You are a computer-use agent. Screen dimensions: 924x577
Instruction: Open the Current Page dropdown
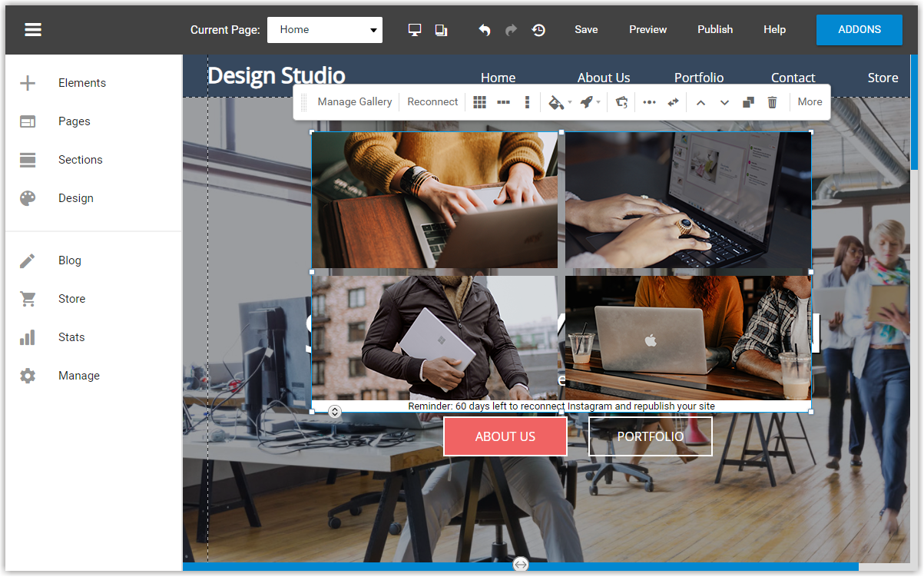tap(325, 30)
